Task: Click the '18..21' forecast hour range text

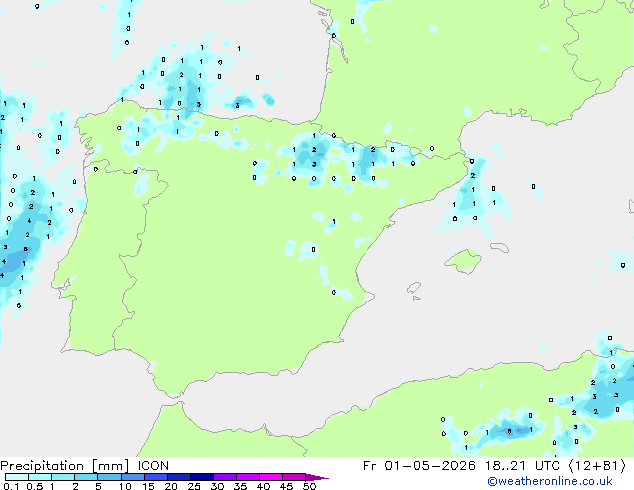Action: click(x=505, y=466)
